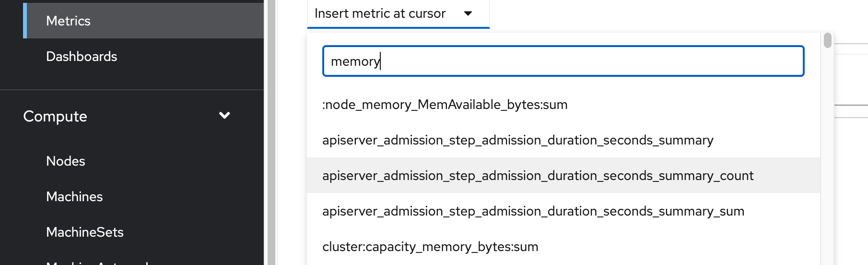This screenshot has width=868, height=265.
Task: Click the blue active indicator beside Metrics
Action: coord(25,21)
